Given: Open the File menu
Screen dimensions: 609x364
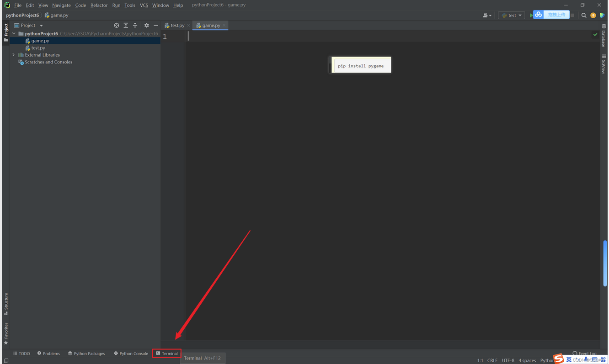Looking at the screenshot, I should click(x=18, y=5).
